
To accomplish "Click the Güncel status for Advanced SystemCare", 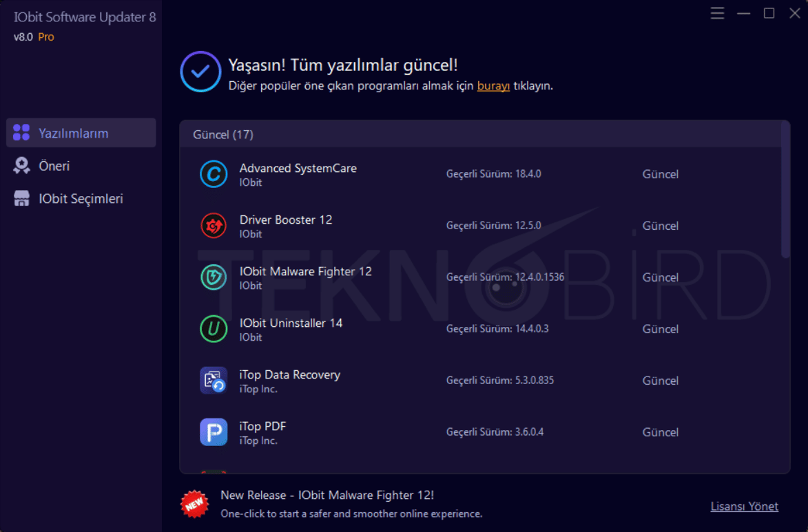I will pos(660,174).
